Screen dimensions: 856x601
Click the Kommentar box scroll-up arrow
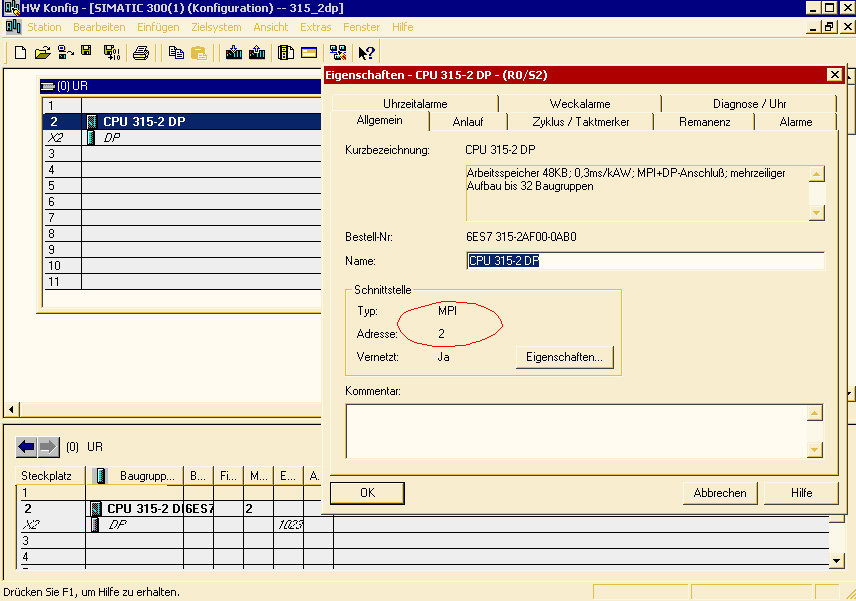[x=814, y=413]
